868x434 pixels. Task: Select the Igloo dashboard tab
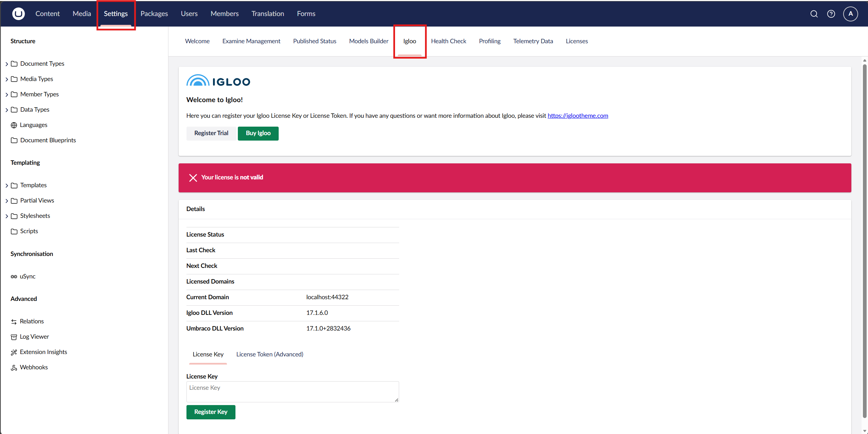[410, 41]
